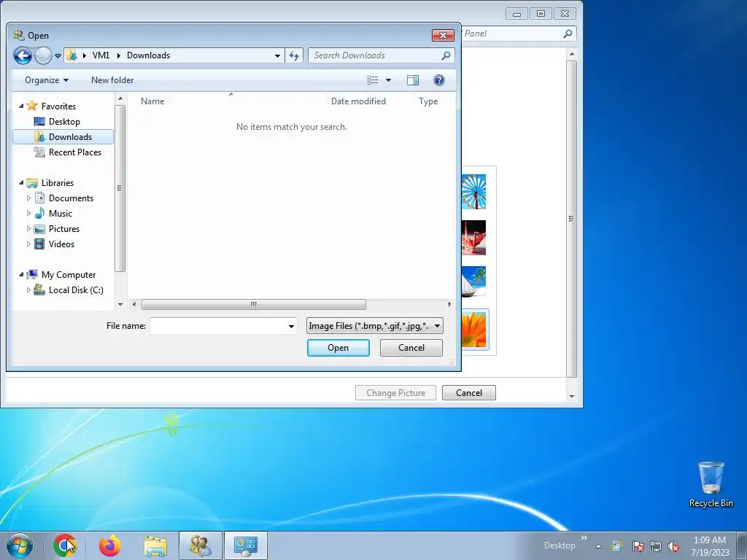This screenshot has width=747, height=560.
Task: Close the Open dialog
Action: pyautogui.click(x=443, y=35)
